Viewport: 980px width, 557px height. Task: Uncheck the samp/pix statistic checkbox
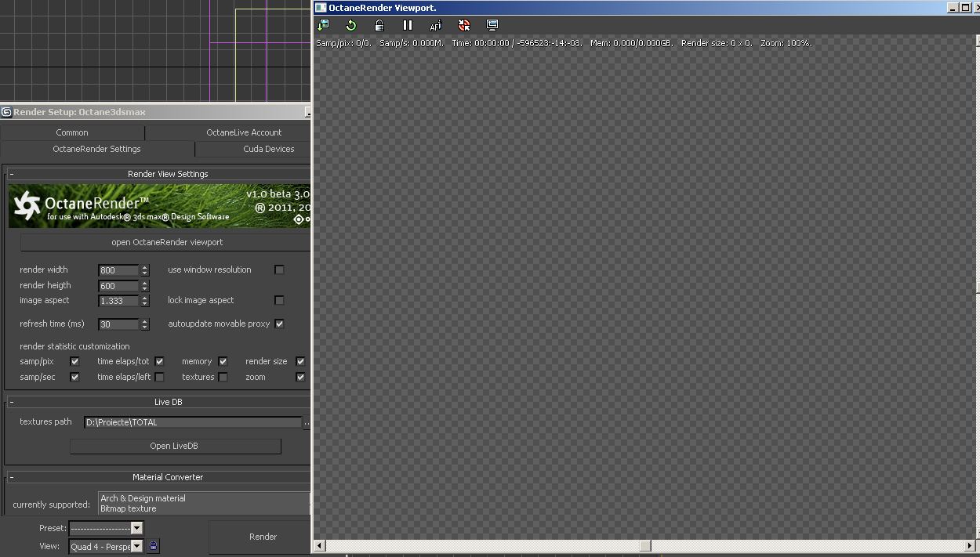(74, 361)
